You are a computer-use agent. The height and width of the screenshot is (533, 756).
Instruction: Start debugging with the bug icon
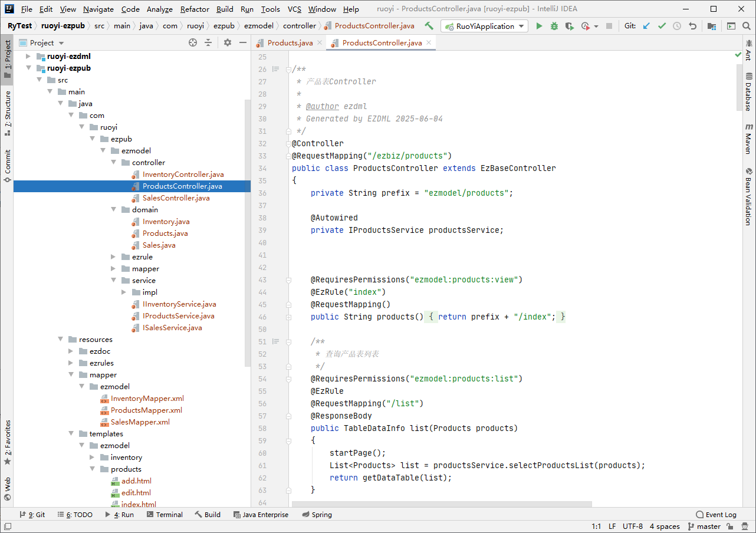pyautogui.click(x=554, y=26)
